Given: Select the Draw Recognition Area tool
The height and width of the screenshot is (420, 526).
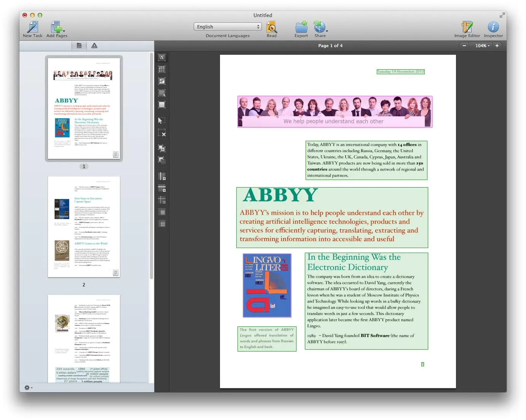Looking at the screenshot, I should click(x=162, y=105).
